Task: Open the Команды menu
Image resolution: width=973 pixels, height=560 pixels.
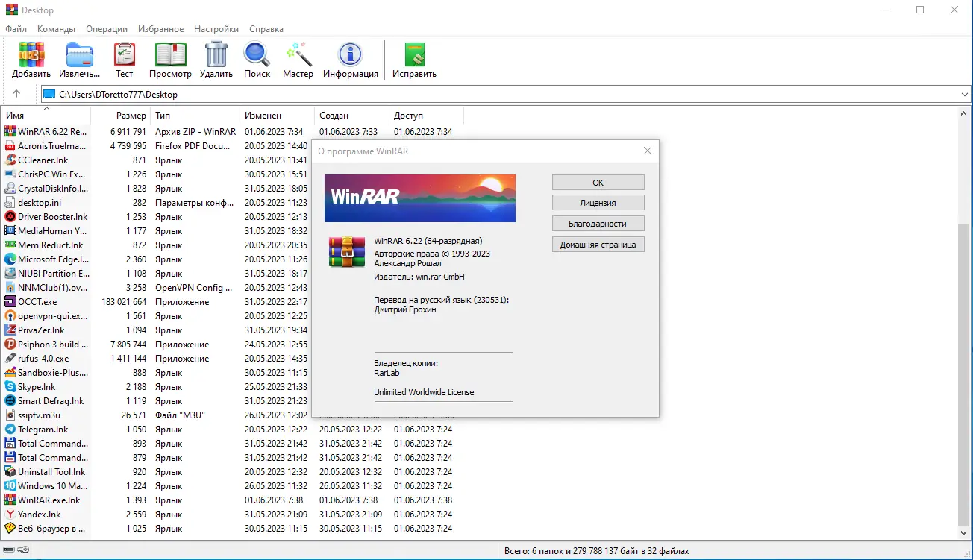Action: click(56, 29)
